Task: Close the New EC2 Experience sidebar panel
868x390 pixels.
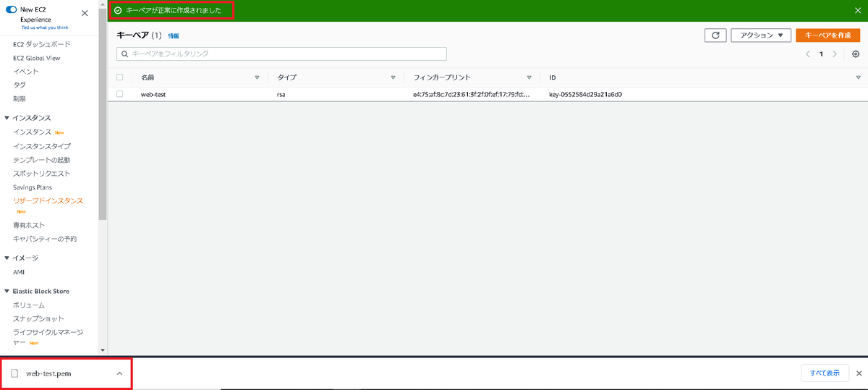Action: point(85,13)
